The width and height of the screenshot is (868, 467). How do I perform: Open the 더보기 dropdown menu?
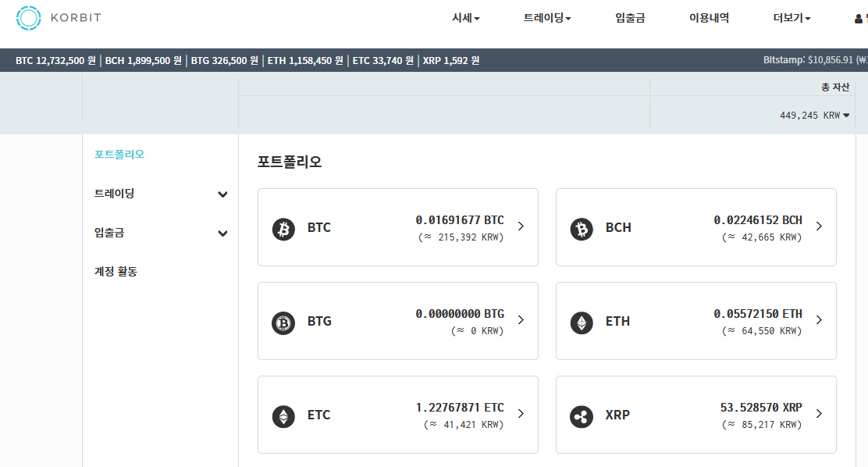point(792,18)
